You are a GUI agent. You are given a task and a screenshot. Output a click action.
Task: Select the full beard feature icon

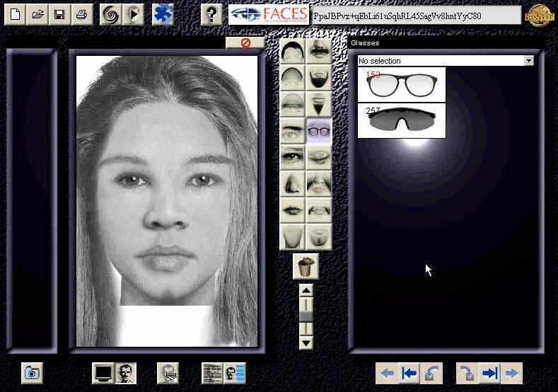[319, 78]
